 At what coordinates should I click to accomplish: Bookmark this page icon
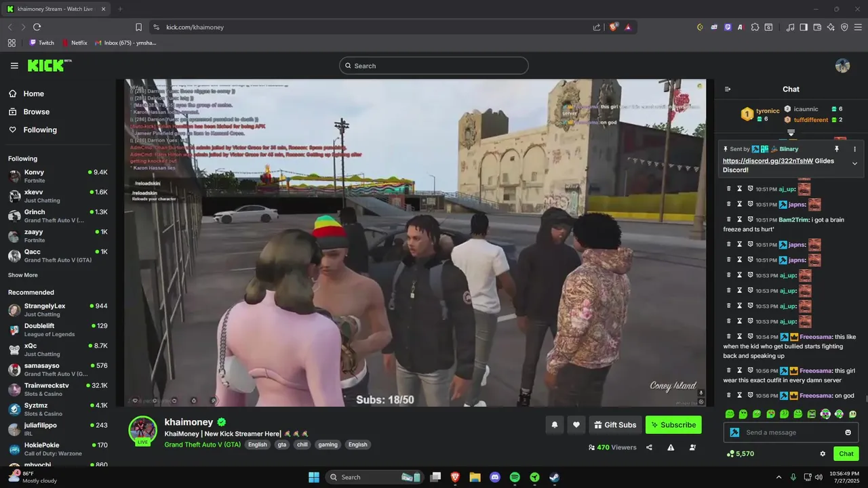138,27
